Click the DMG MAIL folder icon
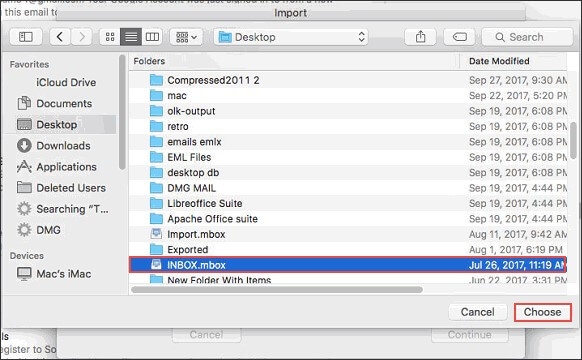The image size is (582, 360). pyautogui.click(x=156, y=188)
